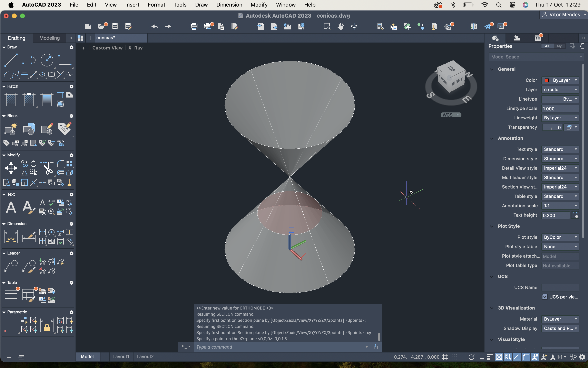
Task: Select the Rectangle draw tool
Action: (65, 60)
